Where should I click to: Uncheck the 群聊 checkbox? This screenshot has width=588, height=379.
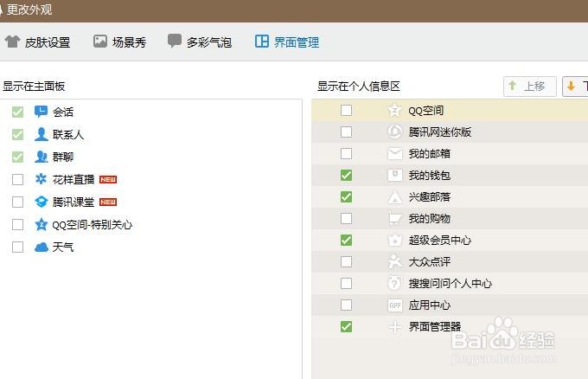[17, 157]
